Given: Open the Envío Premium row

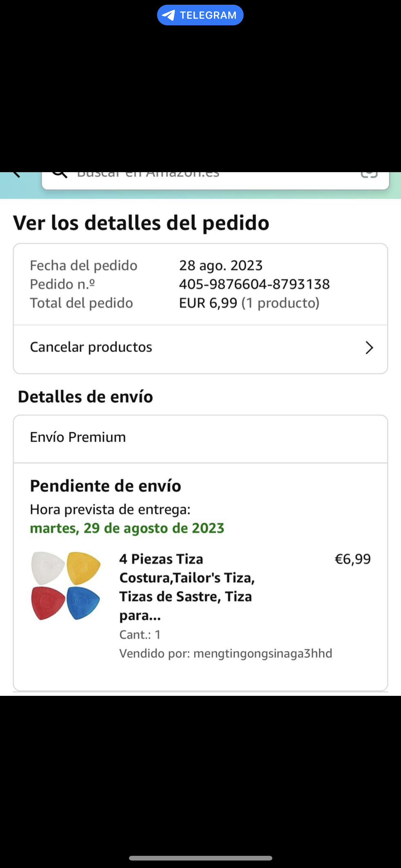Looking at the screenshot, I should pos(78,437).
